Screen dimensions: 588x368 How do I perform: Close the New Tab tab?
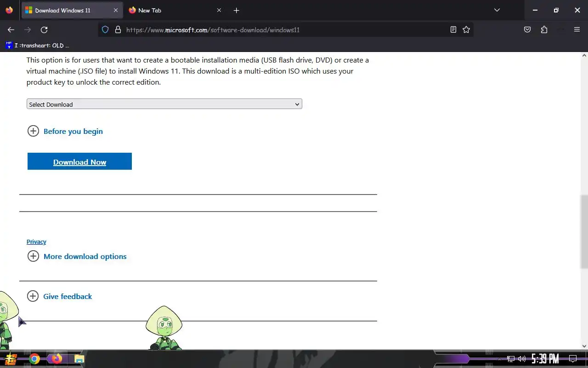pyautogui.click(x=219, y=10)
